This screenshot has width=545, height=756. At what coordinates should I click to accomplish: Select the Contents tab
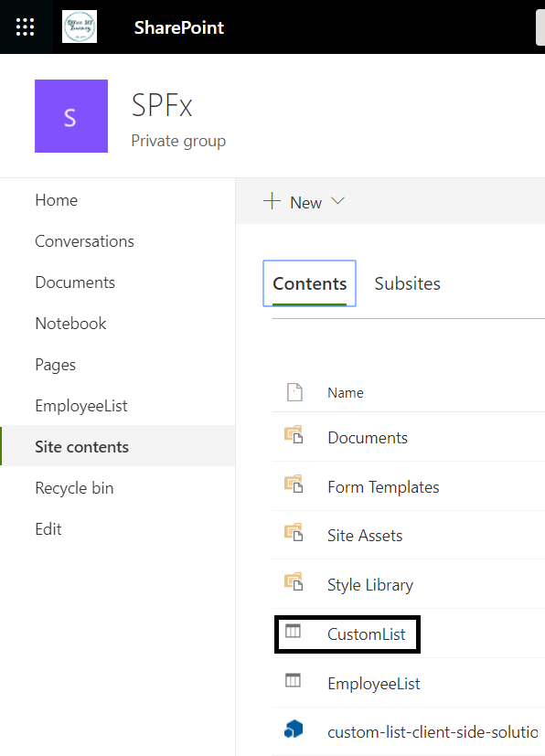click(310, 283)
